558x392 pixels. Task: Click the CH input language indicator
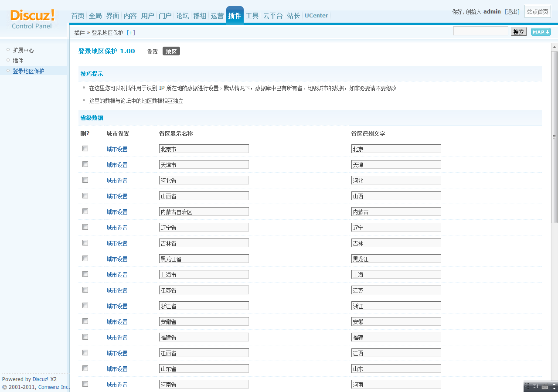[x=535, y=387]
